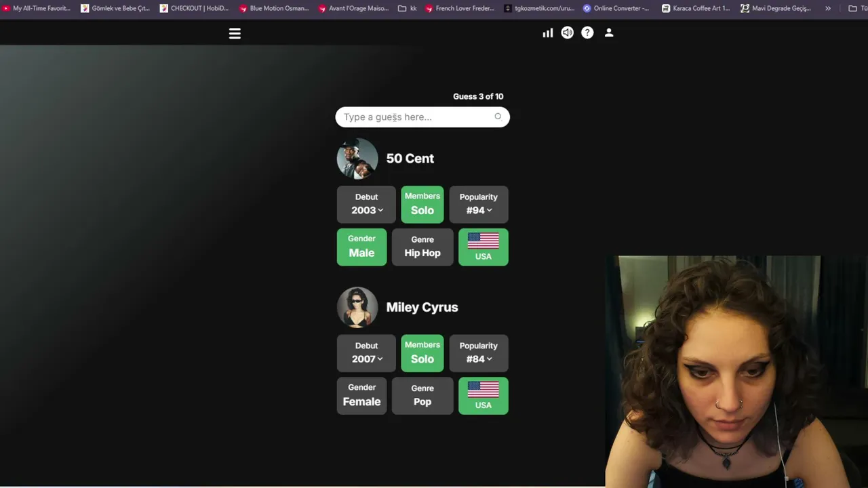Click the Gender Male tile
The image size is (868, 488).
point(361,247)
